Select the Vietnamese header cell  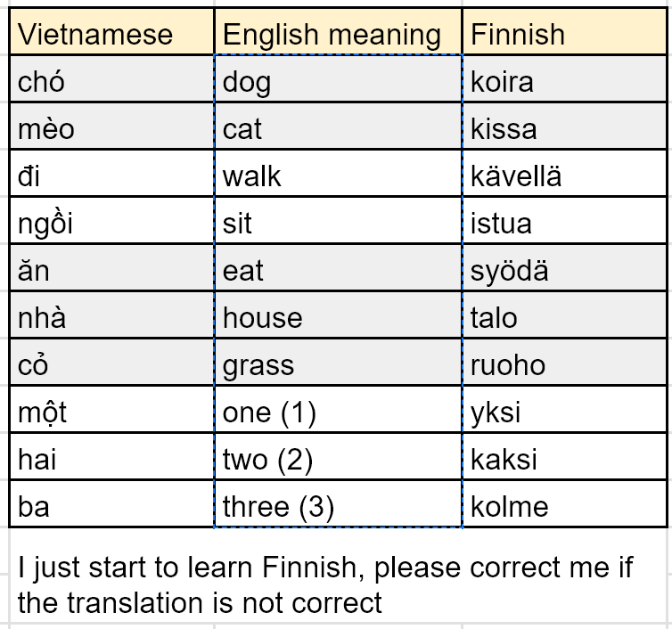click(111, 32)
